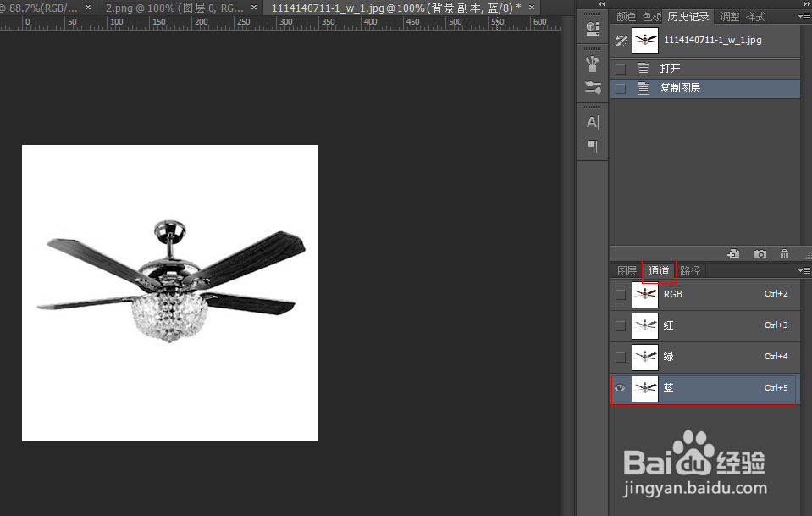Select the 蓝 channel thumbnail
This screenshot has width=812, height=516.
point(645,389)
